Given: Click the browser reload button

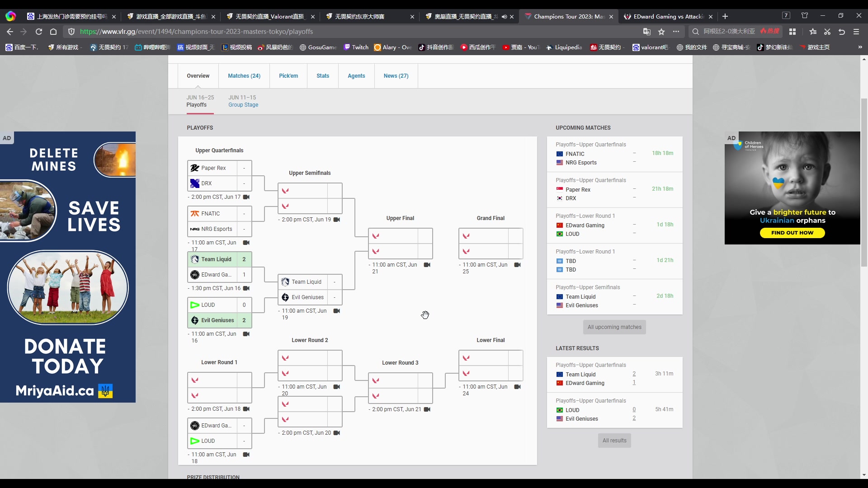Looking at the screenshot, I should click(39, 32).
